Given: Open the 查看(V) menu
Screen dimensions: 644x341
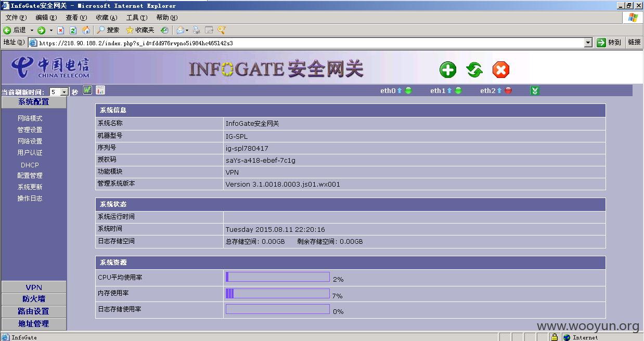Looking at the screenshot, I should tap(76, 18).
